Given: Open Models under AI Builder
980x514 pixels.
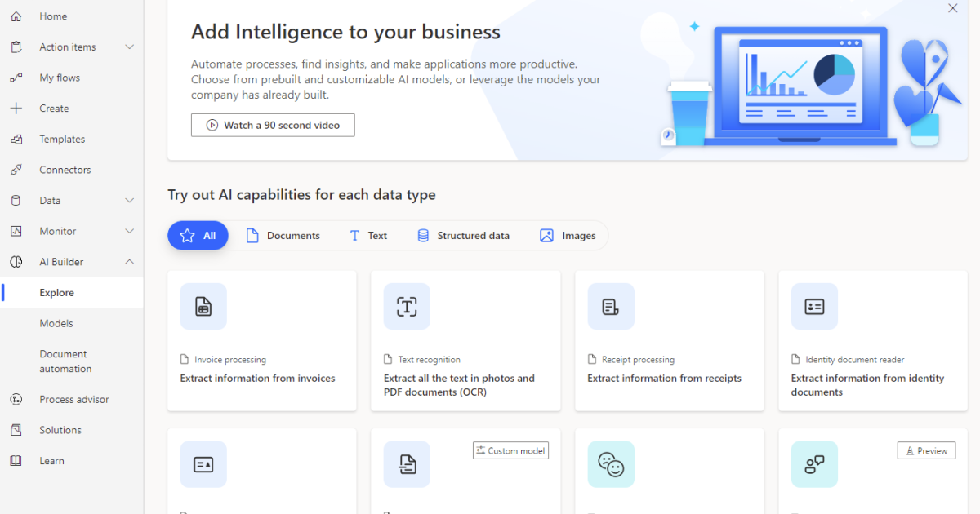Looking at the screenshot, I should 56,324.
